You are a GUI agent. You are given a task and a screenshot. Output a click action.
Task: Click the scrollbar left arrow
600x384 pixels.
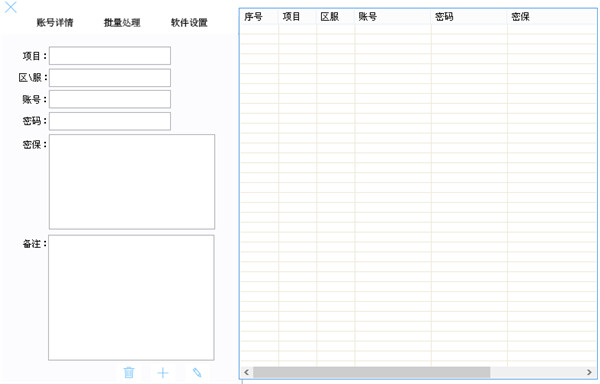coord(246,372)
